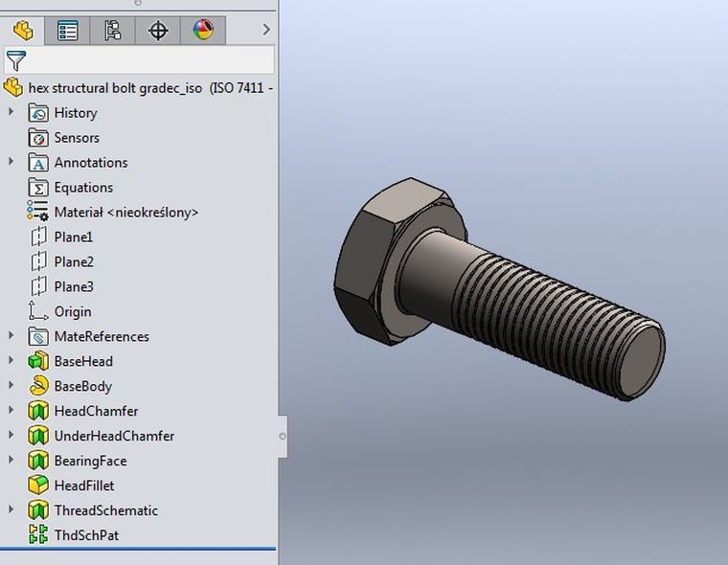Select the History label
The height and width of the screenshot is (565, 728).
(76, 113)
